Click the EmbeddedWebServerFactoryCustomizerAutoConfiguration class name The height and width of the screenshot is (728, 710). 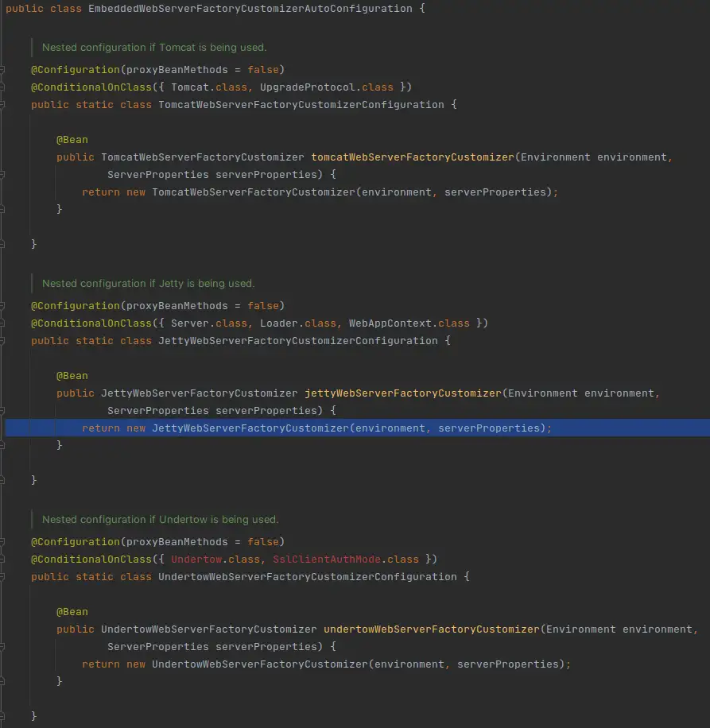point(250,9)
